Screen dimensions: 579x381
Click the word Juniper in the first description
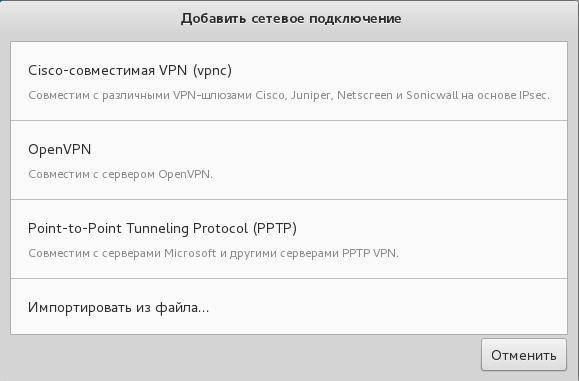(x=311, y=95)
